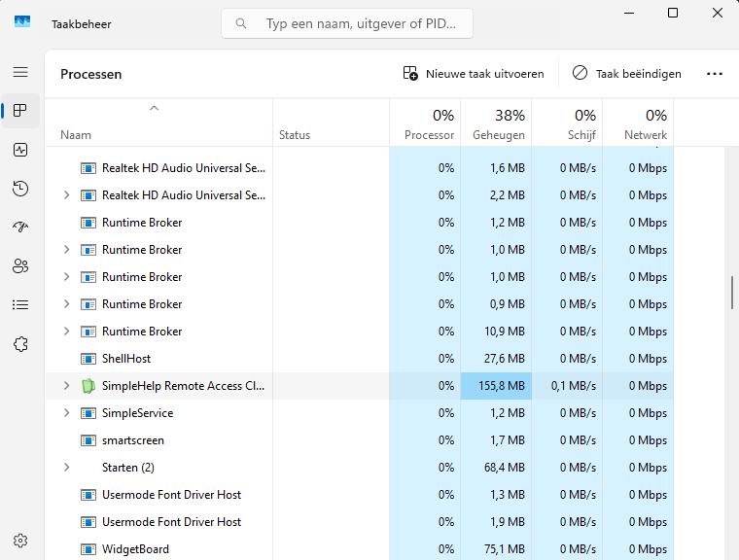
Task: Collapse sort arrow above Naam column
Action: [x=154, y=109]
